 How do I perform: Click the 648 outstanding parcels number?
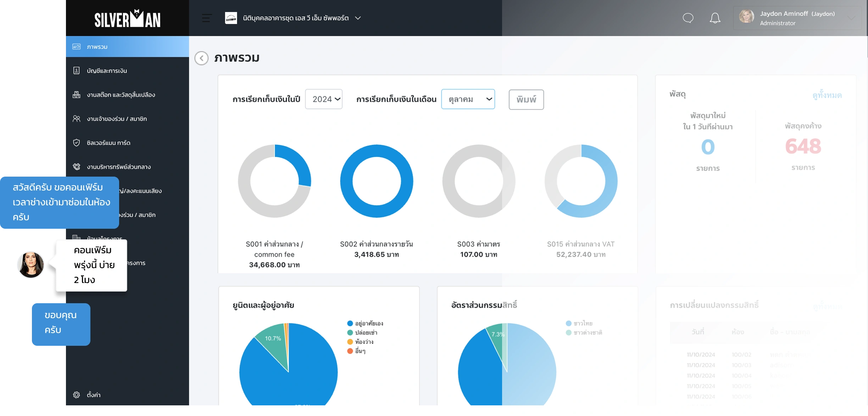[803, 146]
